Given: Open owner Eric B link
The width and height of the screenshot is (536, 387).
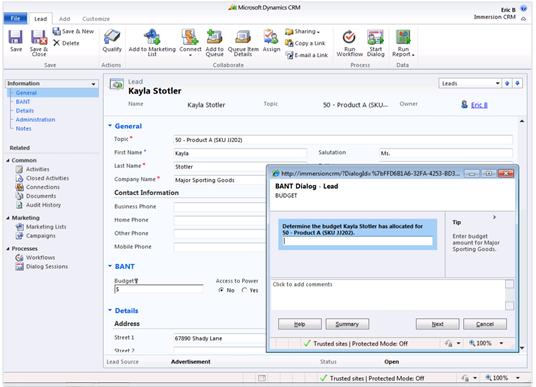Looking at the screenshot, I should click(479, 105).
